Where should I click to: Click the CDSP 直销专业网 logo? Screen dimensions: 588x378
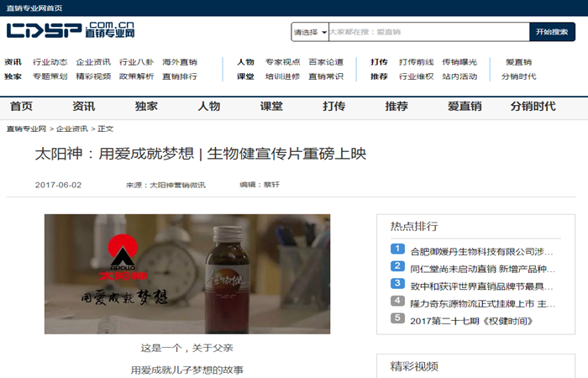[70, 30]
